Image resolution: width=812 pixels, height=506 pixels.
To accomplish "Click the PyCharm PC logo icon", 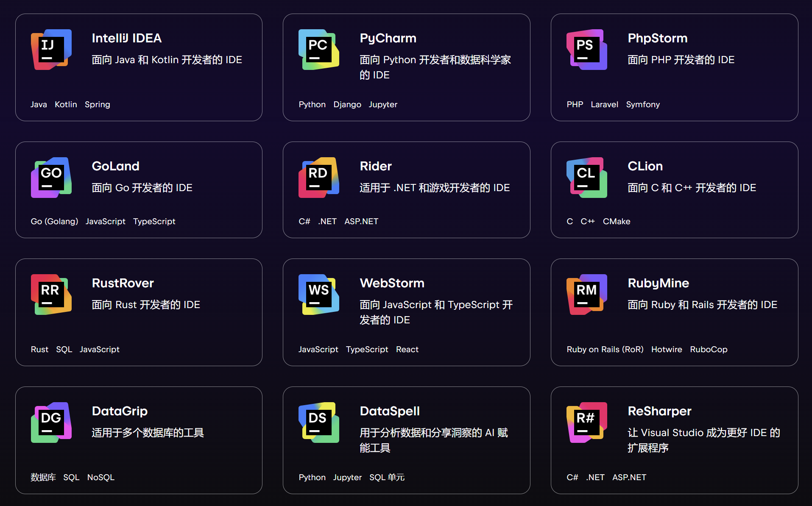I will click(x=319, y=50).
